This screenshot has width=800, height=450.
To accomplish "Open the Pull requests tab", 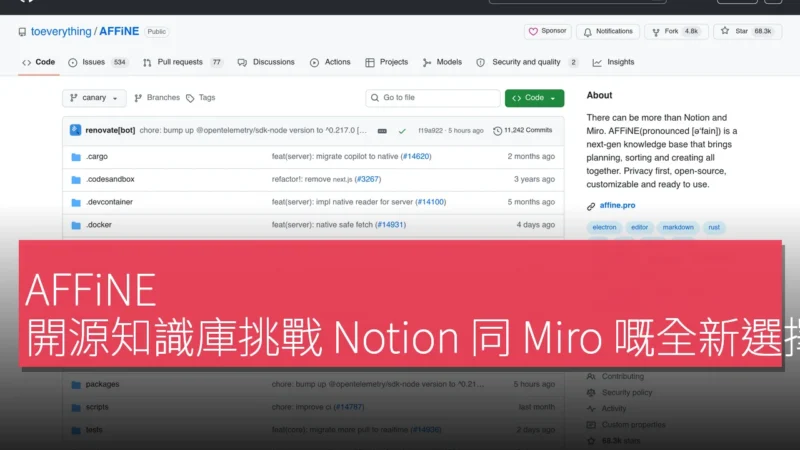I will (183, 62).
